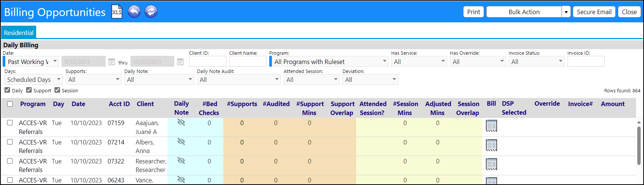The width and height of the screenshot is (644, 185).
Task: Expand the Supports dropdown
Action: (x=93, y=79)
